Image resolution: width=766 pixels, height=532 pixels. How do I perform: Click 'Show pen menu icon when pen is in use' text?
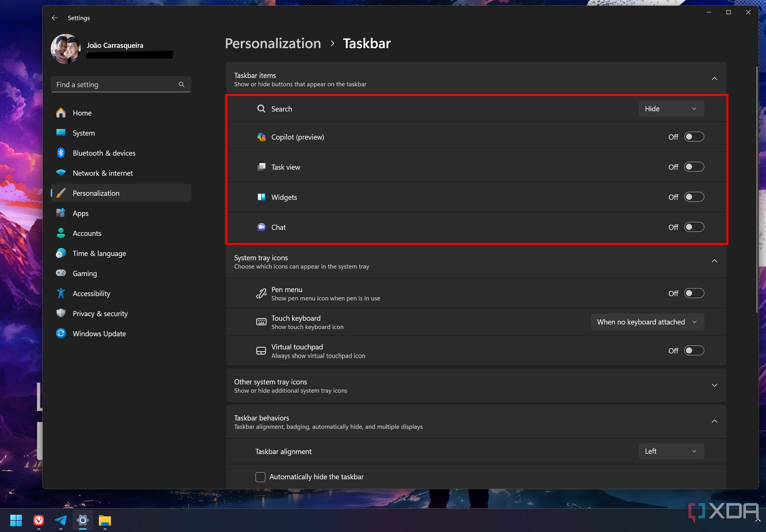pyautogui.click(x=326, y=298)
